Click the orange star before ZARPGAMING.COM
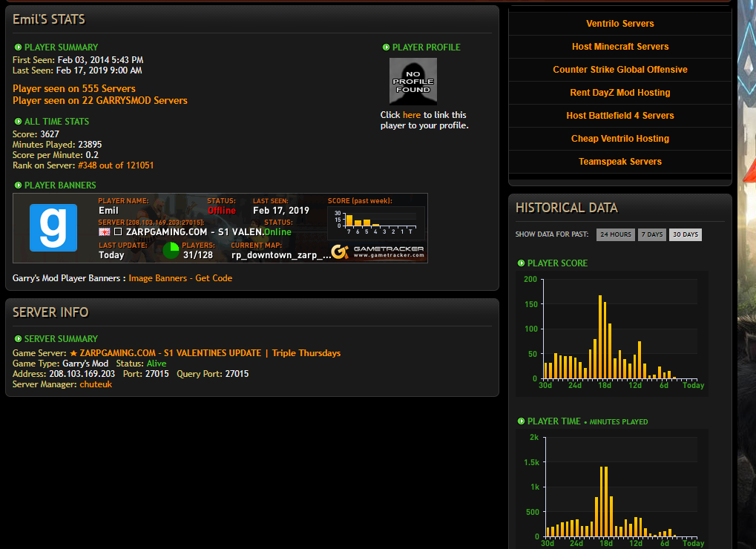 click(x=73, y=353)
